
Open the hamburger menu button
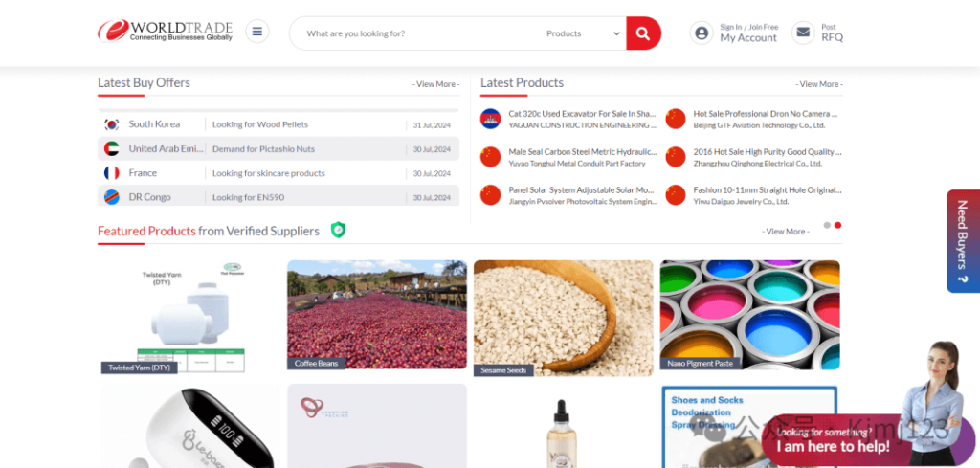[x=257, y=31]
